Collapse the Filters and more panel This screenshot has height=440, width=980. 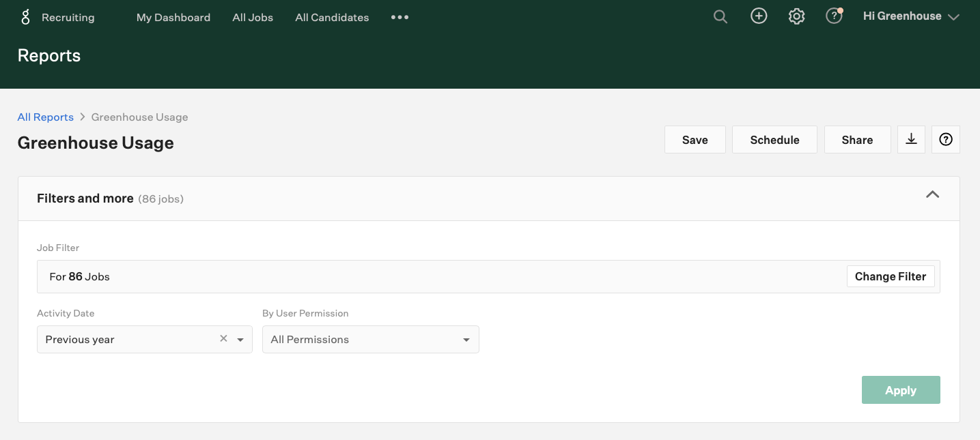point(932,195)
